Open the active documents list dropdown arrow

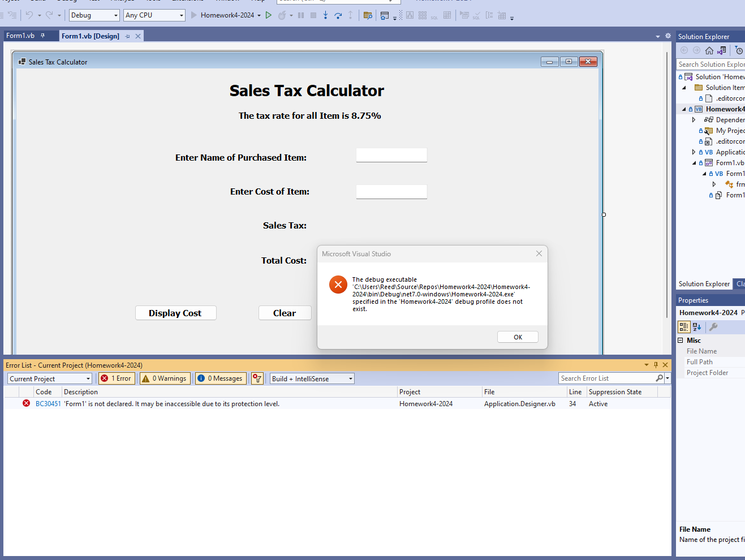658,36
